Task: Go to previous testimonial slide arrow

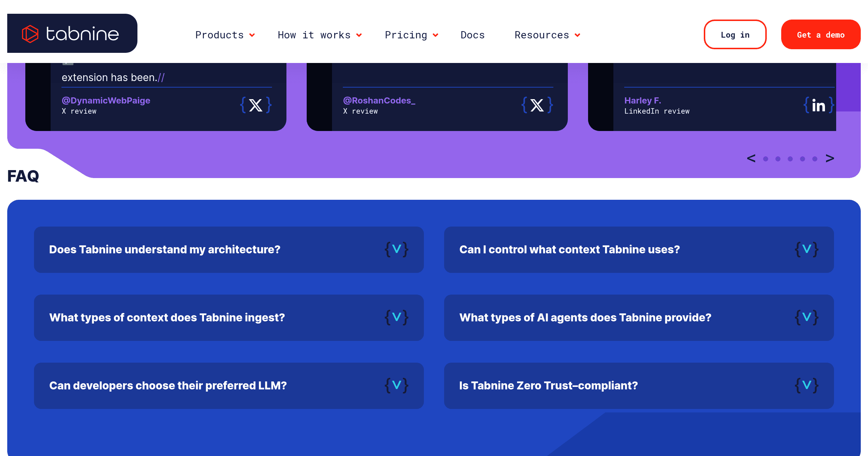Action: [x=751, y=159]
